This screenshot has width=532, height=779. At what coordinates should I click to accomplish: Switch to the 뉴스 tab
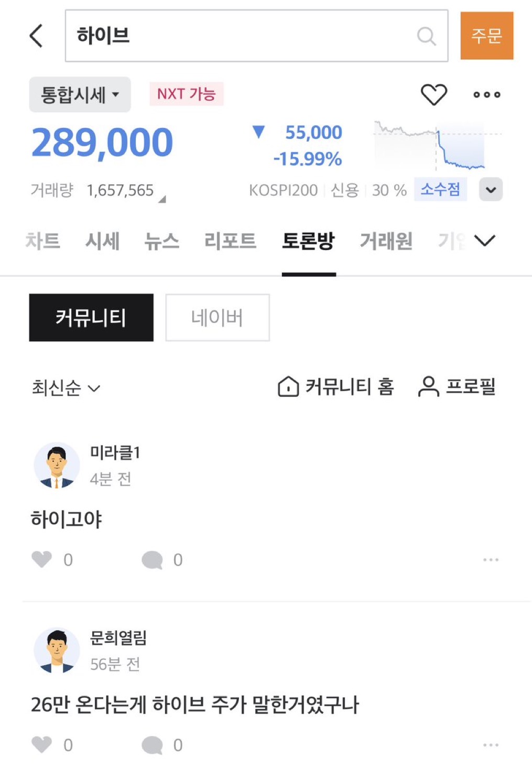coord(161,241)
